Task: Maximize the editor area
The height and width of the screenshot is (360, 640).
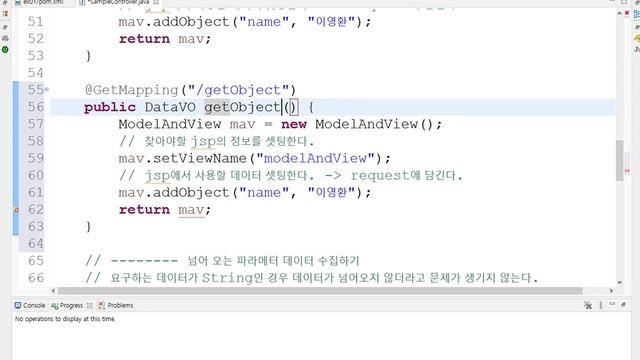Action: [x=623, y=2]
